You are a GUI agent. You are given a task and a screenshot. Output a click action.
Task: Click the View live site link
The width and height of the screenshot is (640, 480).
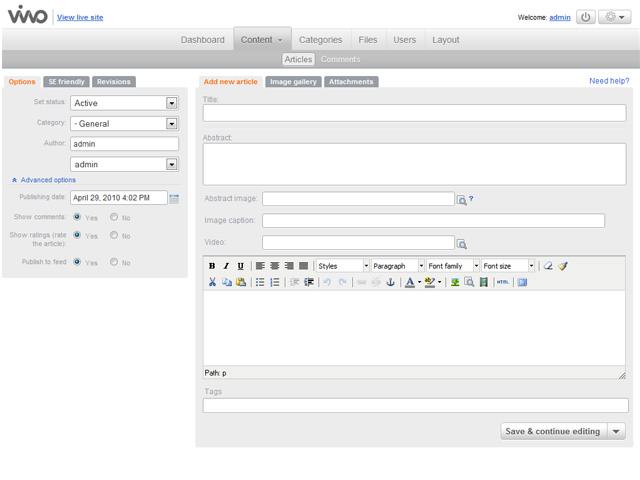click(80, 17)
